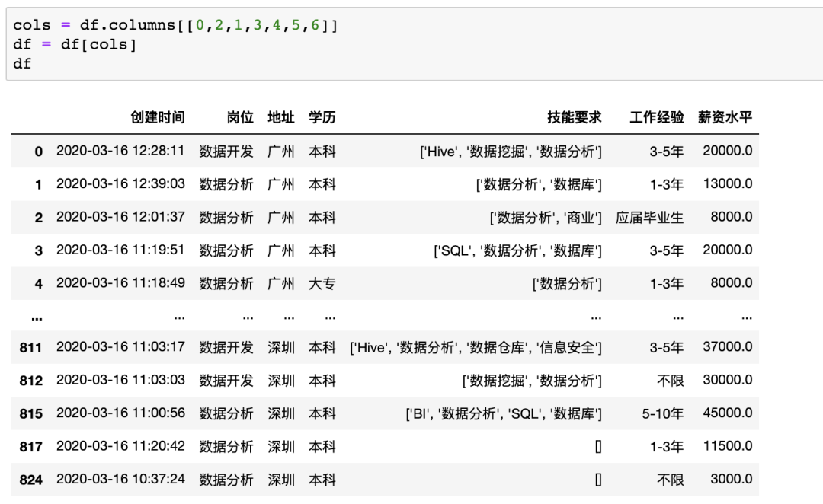Viewport: 823px width, 504px height.
Task: Select row index 0
Action: (38, 152)
